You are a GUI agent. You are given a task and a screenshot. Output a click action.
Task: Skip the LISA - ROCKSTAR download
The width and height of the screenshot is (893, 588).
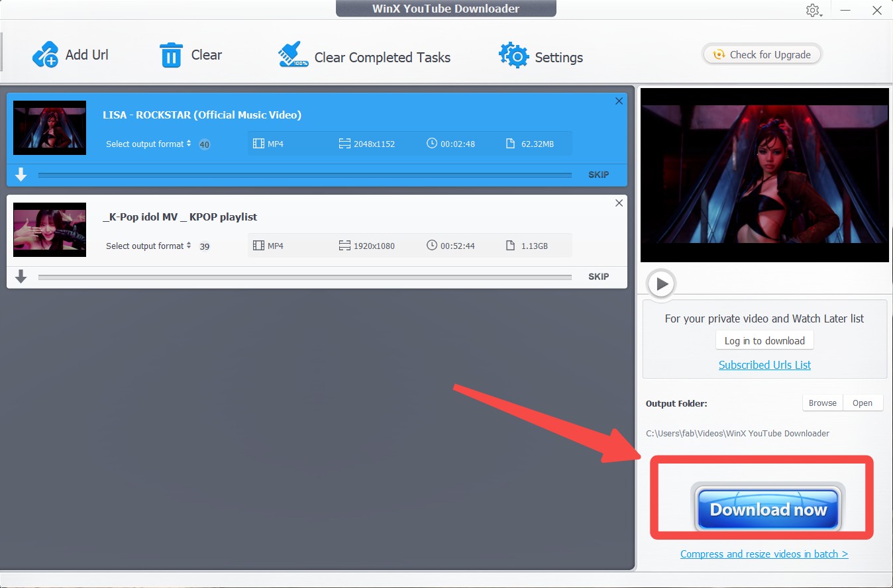click(598, 175)
